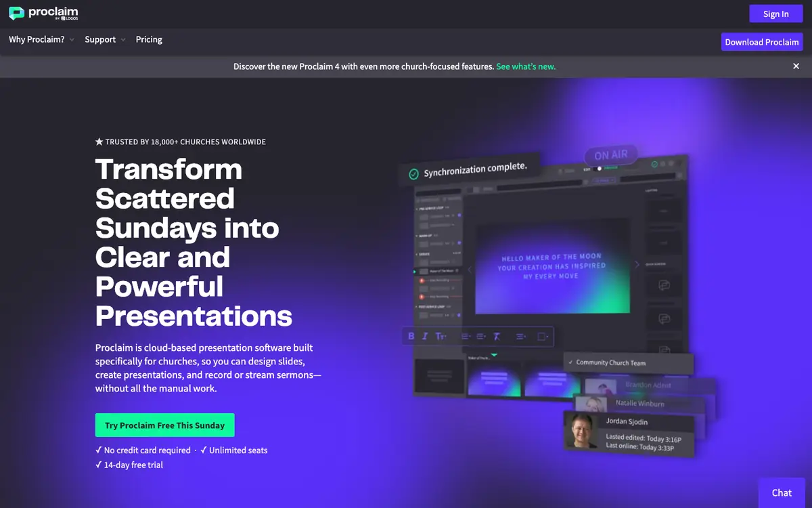Follow the "See what's new." link
The width and height of the screenshot is (812, 508).
[x=526, y=66]
